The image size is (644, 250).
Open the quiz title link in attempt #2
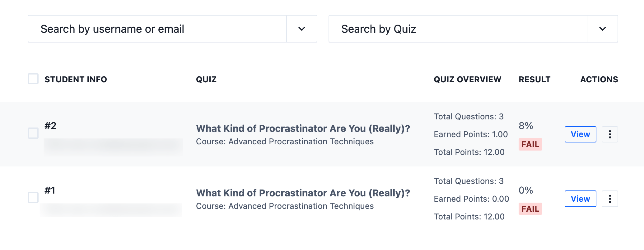(303, 128)
